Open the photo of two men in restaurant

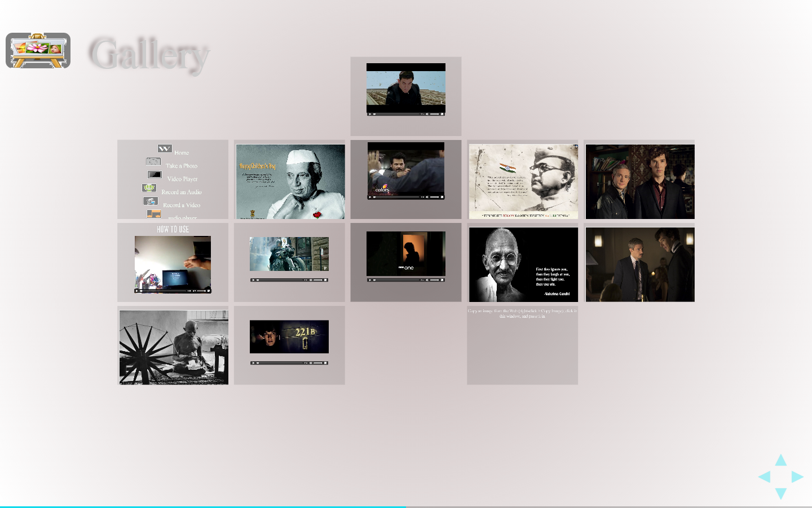(640, 265)
